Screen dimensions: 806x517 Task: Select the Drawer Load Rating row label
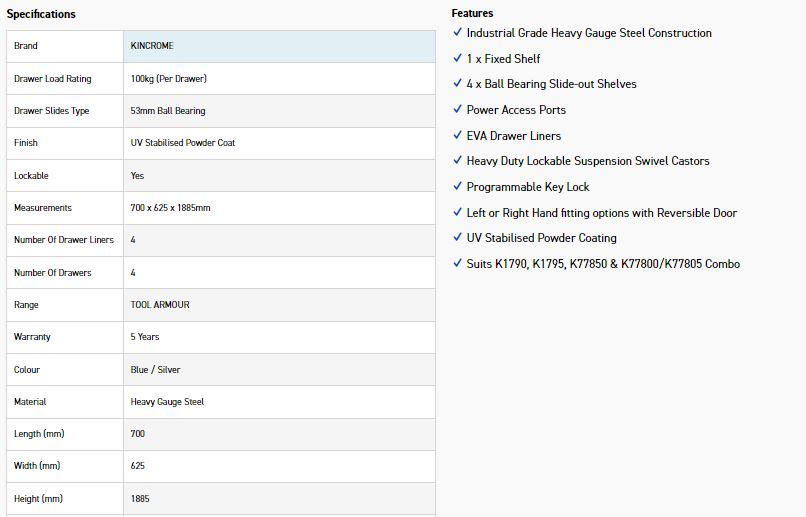pyautogui.click(x=52, y=79)
